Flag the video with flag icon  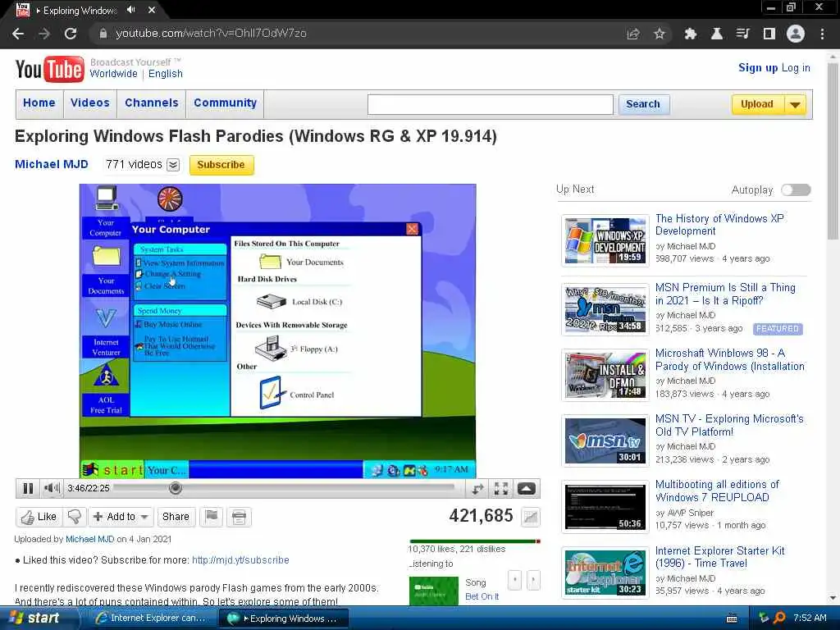point(212,517)
